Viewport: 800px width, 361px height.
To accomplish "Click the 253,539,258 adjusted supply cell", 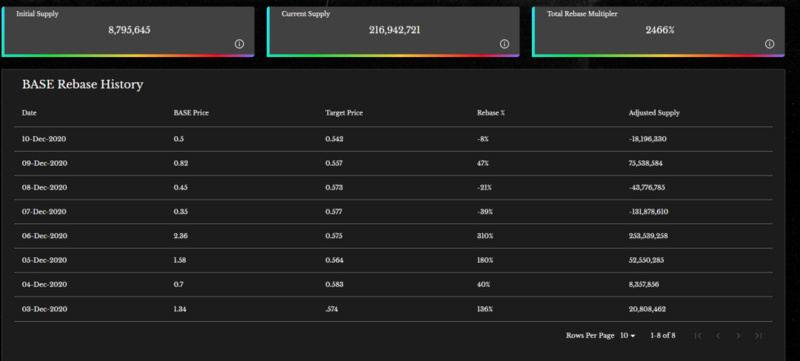I will pyautogui.click(x=648, y=236).
